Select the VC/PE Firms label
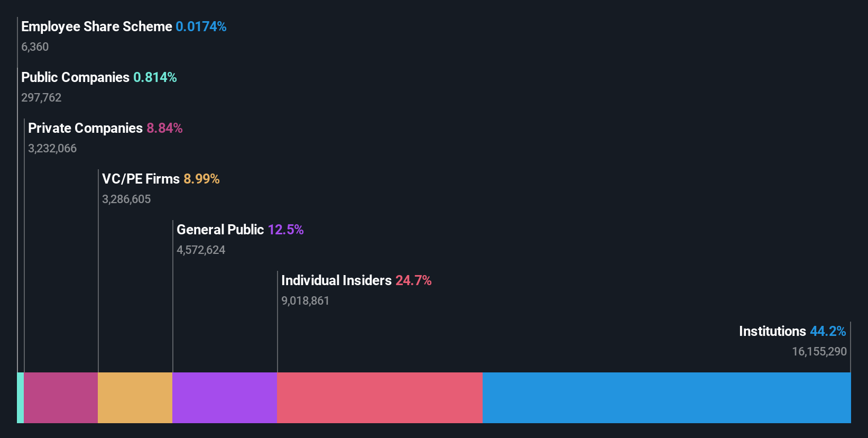 point(141,179)
